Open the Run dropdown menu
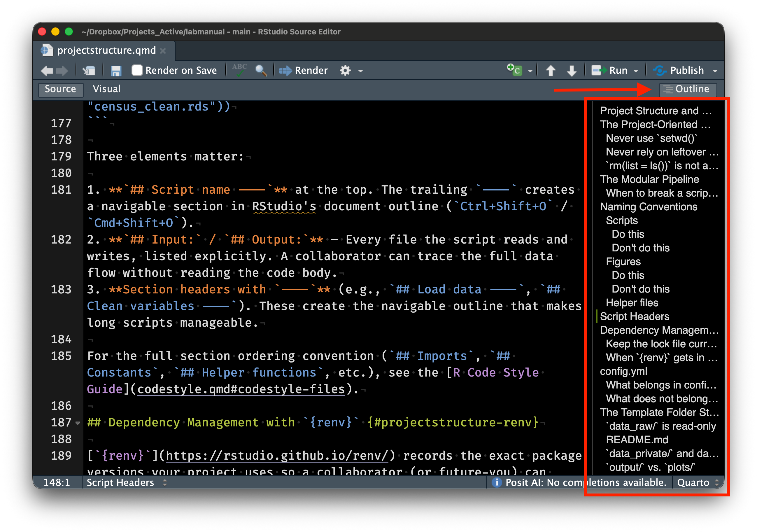The image size is (757, 532). point(636,70)
